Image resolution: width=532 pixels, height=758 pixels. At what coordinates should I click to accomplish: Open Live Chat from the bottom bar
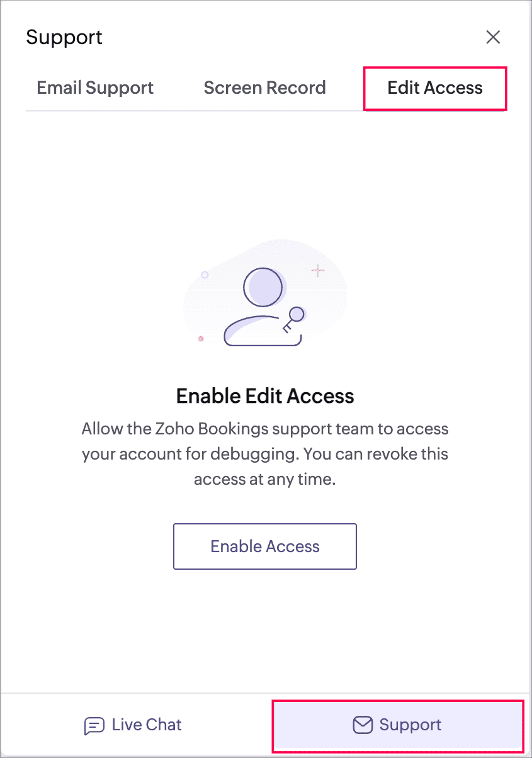(x=133, y=725)
